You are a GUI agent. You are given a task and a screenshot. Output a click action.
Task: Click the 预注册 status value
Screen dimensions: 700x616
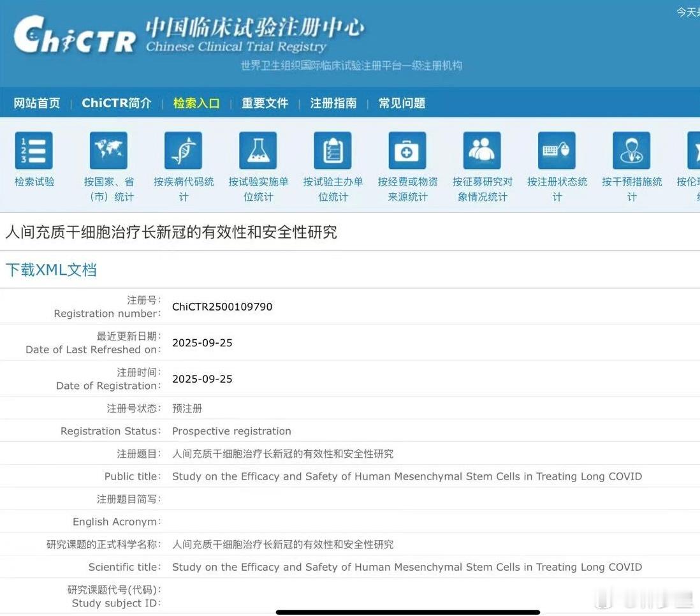pyautogui.click(x=187, y=408)
